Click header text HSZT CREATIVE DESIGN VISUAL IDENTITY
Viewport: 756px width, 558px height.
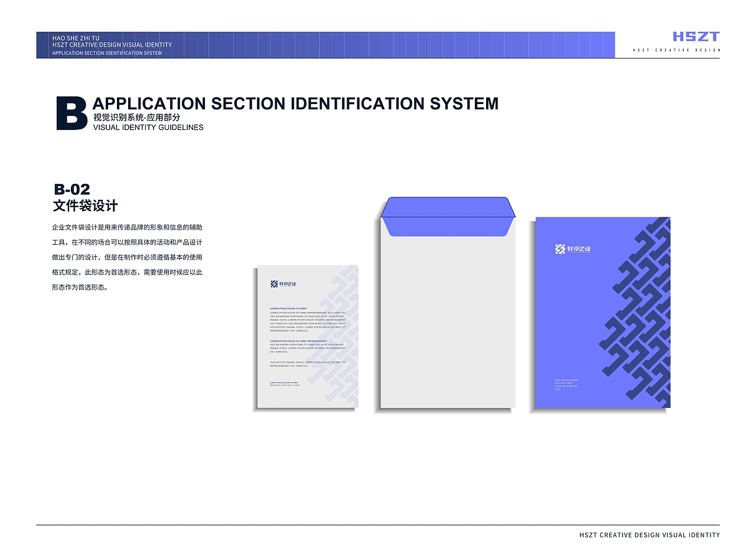112,45
